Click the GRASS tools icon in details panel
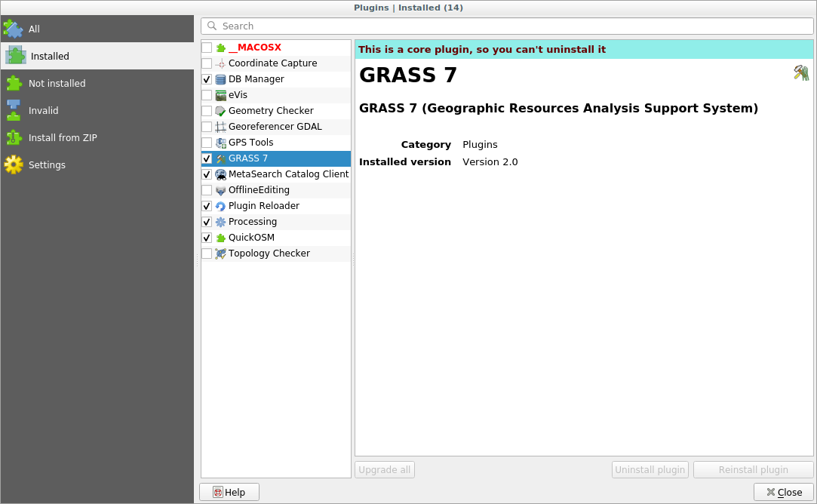817x504 pixels. click(800, 72)
